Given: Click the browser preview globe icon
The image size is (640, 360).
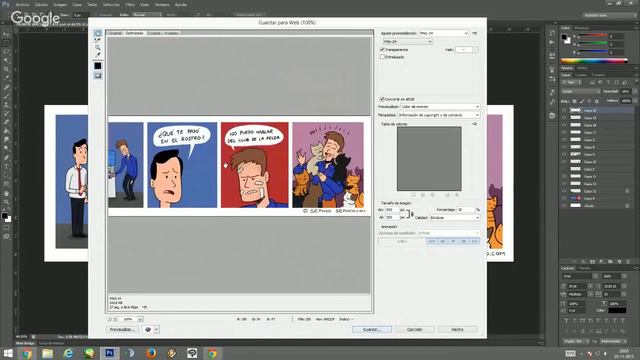Looking at the screenshot, I should click(148, 329).
